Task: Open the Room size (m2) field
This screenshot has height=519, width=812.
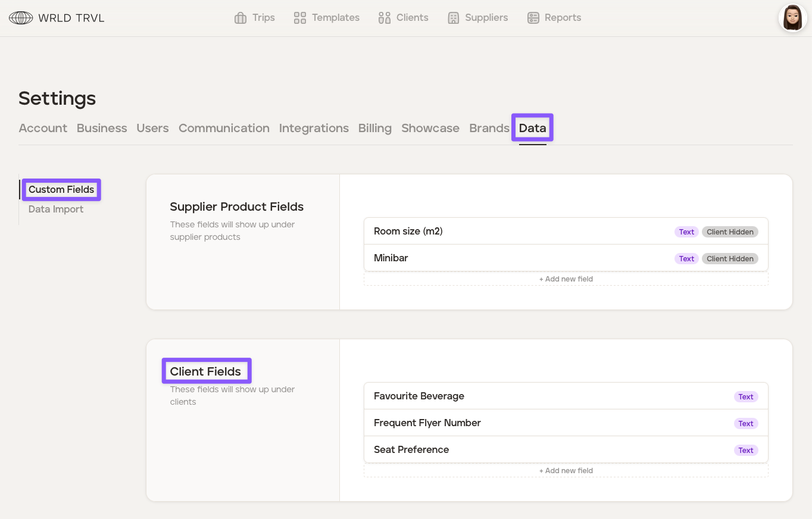Action: point(408,232)
